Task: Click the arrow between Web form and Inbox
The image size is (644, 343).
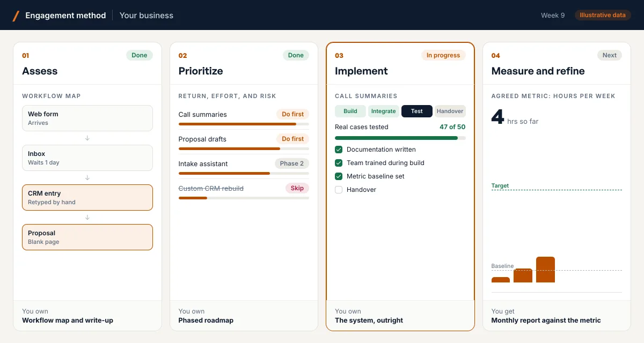Action: pyautogui.click(x=87, y=138)
